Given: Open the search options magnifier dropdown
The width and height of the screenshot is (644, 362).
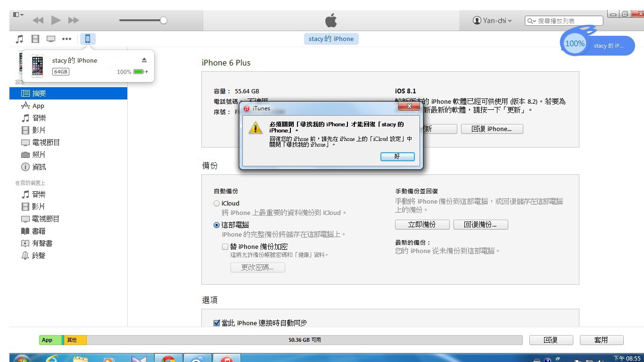Looking at the screenshot, I should [x=531, y=21].
